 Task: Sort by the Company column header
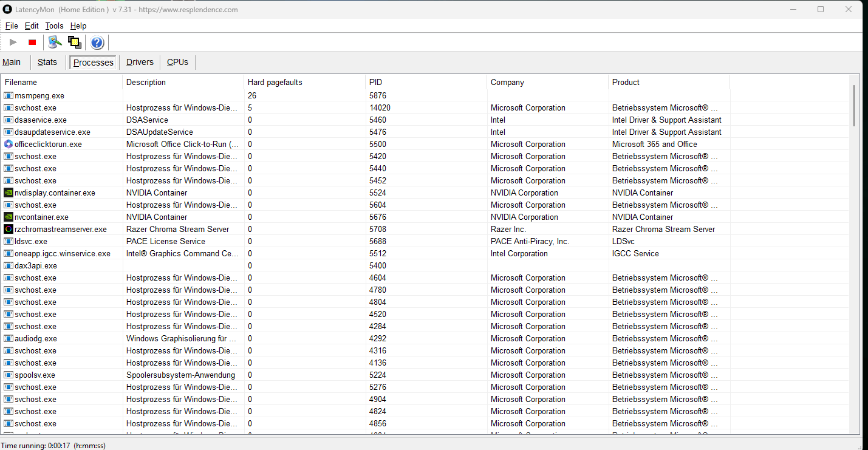coord(548,82)
